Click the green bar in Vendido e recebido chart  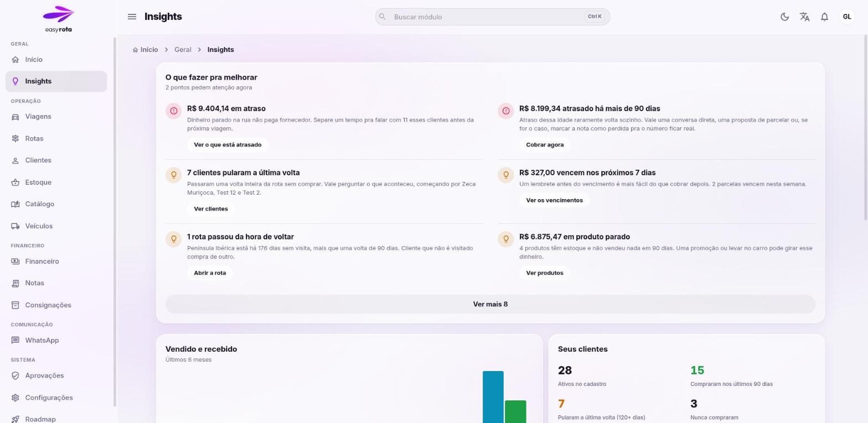tap(515, 411)
